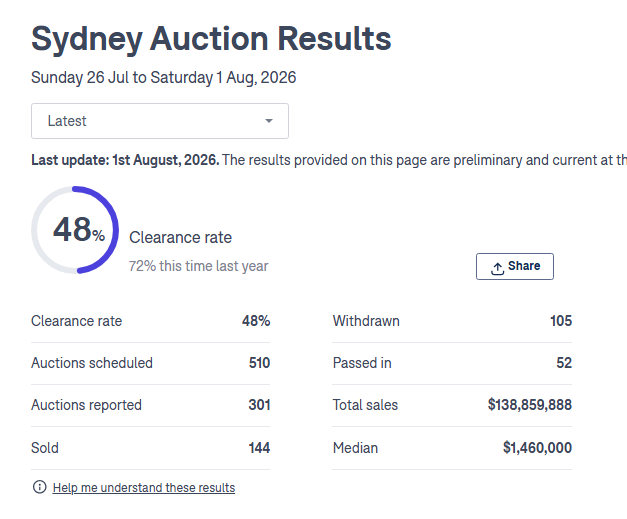Click the 72% this time last year text
The image size is (627, 519).
tap(198, 266)
